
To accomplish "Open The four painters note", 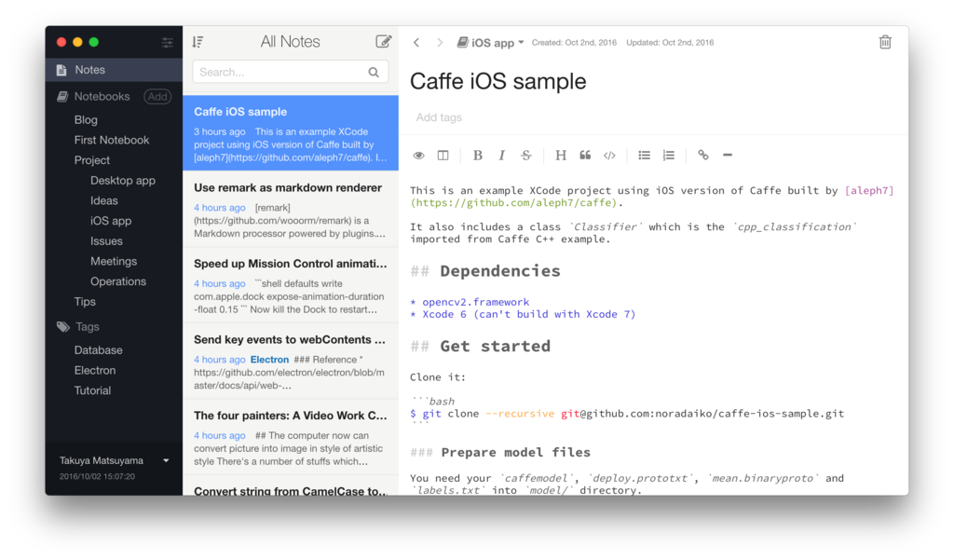I will coord(291,437).
